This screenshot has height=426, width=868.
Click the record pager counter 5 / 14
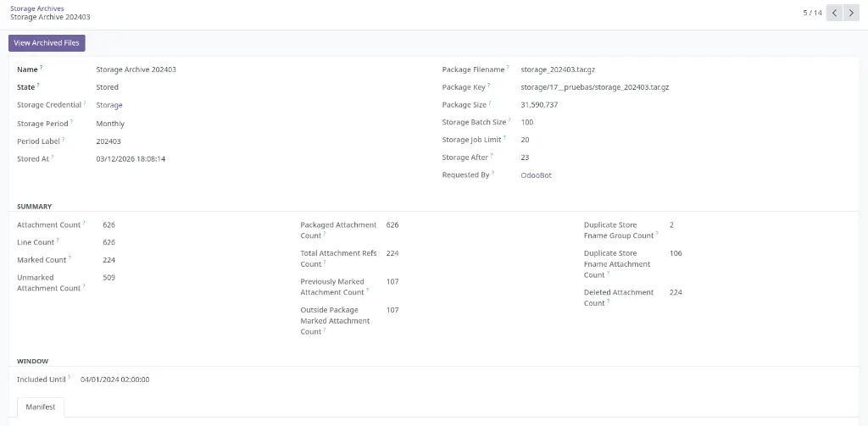[812, 13]
